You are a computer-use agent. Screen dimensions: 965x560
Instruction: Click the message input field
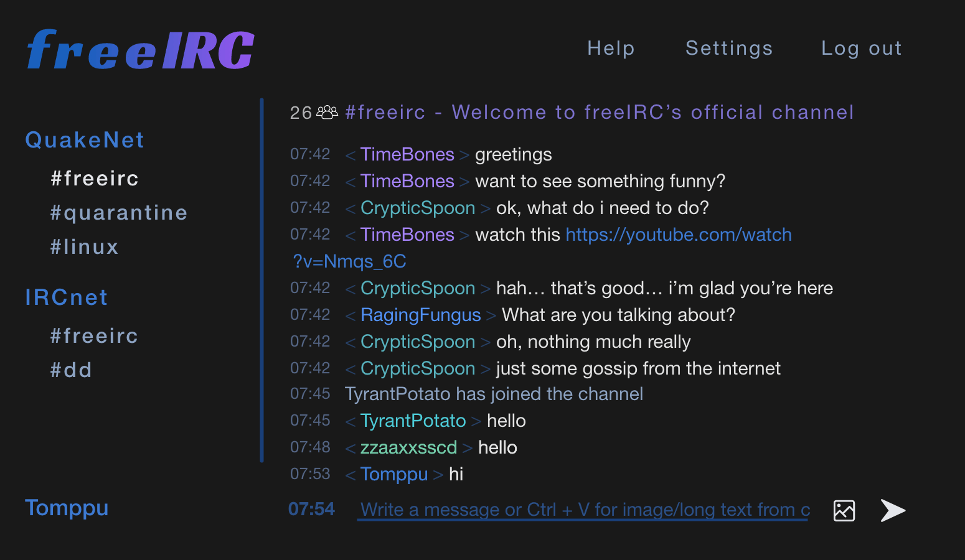(582, 509)
